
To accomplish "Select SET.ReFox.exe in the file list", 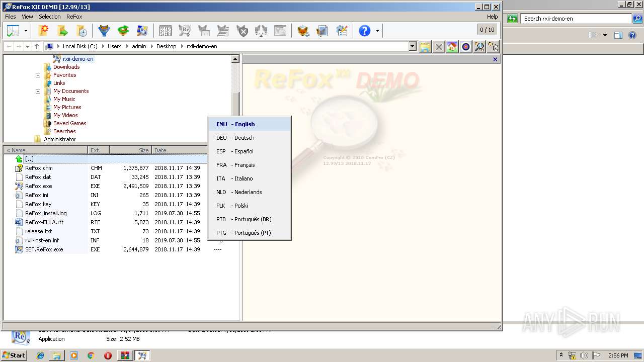I will [x=44, y=249].
